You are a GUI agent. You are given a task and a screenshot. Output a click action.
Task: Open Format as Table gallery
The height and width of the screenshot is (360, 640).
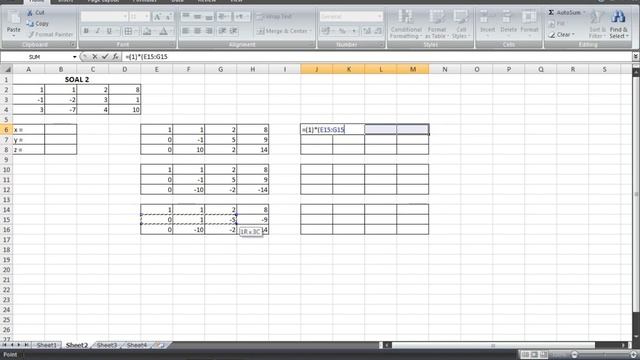(x=437, y=24)
